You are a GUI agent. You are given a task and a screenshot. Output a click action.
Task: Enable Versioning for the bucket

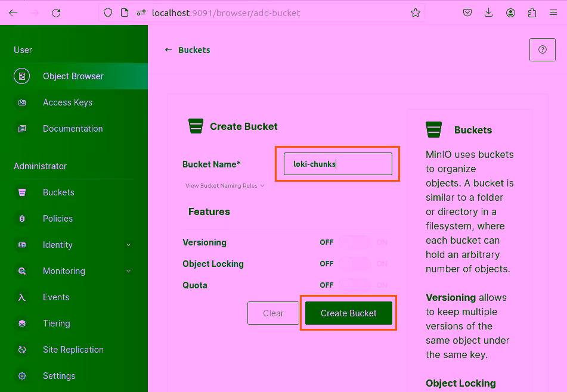point(354,242)
